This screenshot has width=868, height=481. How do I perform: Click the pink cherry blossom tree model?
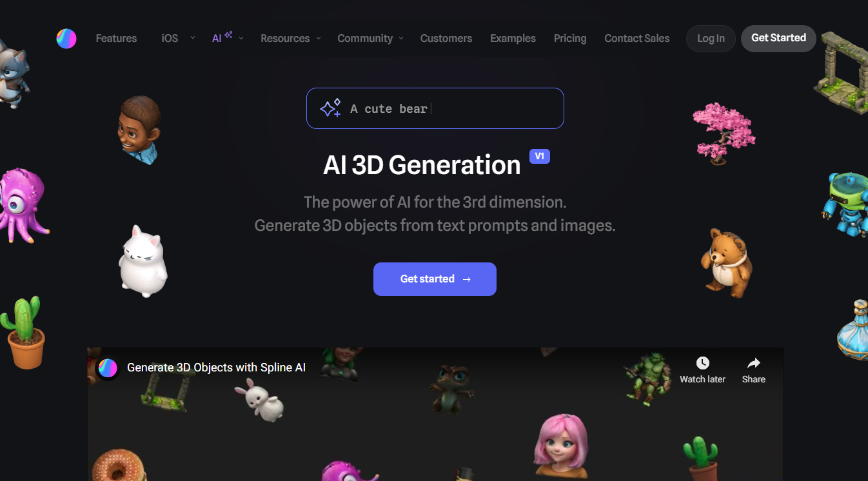tap(723, 133)
